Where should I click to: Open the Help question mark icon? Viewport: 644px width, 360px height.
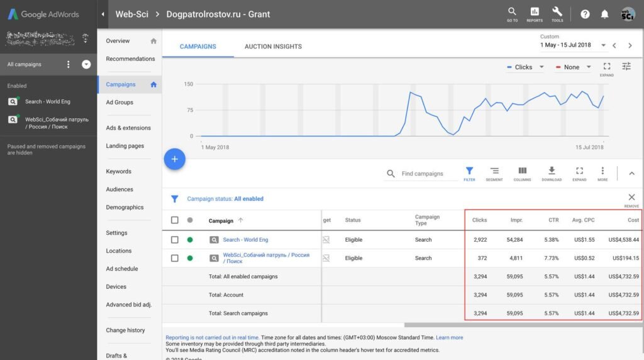[x=585, y=14]
